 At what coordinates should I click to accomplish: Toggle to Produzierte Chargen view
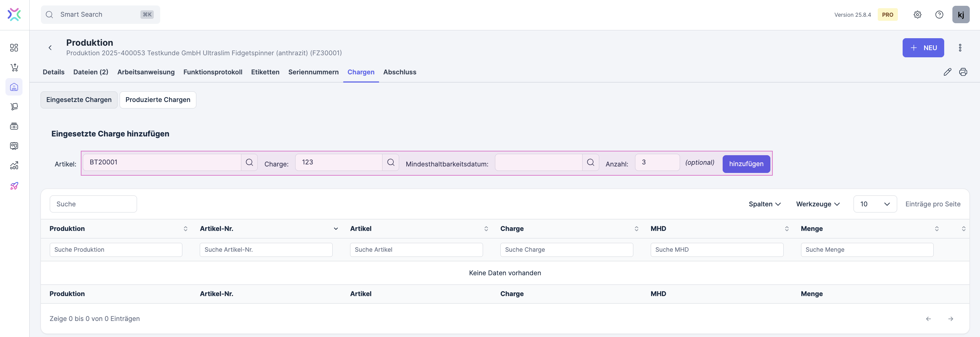tap(157, 100)
